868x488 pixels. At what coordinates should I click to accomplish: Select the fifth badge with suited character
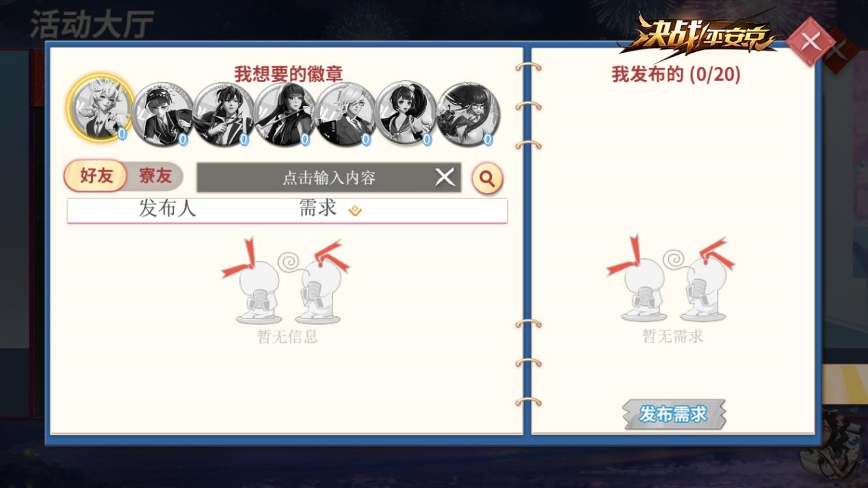343,114
